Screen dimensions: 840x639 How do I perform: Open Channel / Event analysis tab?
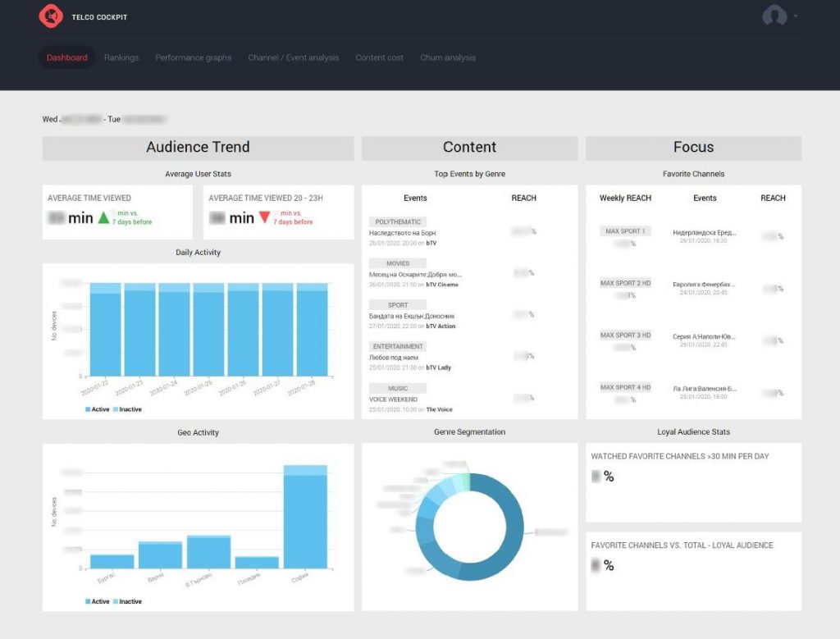(293, 58)
